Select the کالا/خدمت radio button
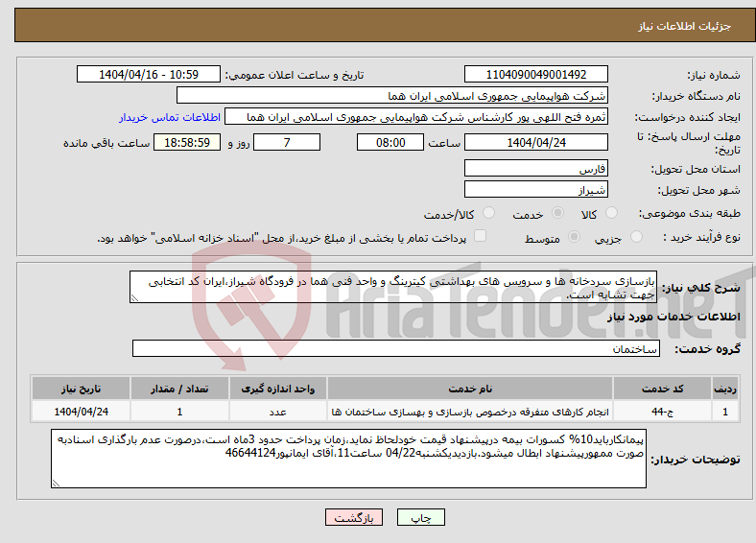 (489, 213)
